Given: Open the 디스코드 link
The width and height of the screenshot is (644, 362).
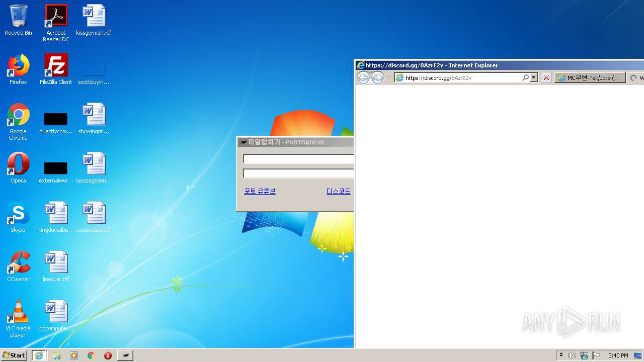Looking at the screenshot, I should click(339, 191).
